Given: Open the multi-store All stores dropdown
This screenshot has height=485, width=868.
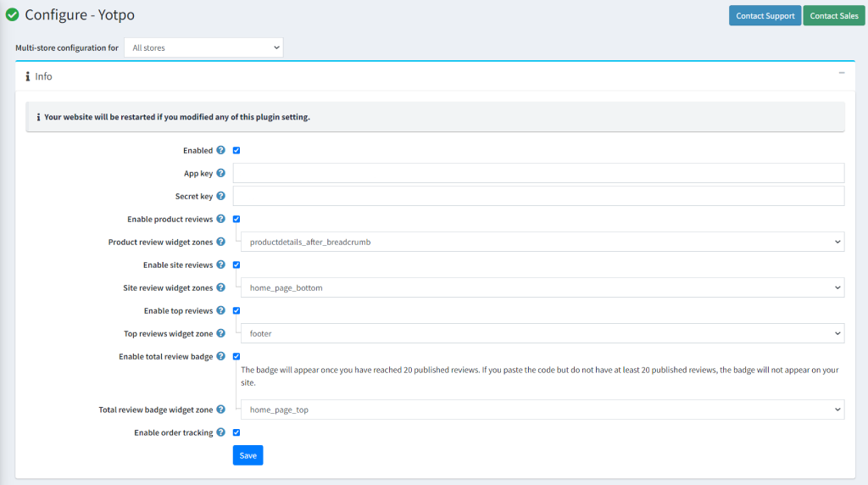Looking at the screenshot, I should click(203, 47).
